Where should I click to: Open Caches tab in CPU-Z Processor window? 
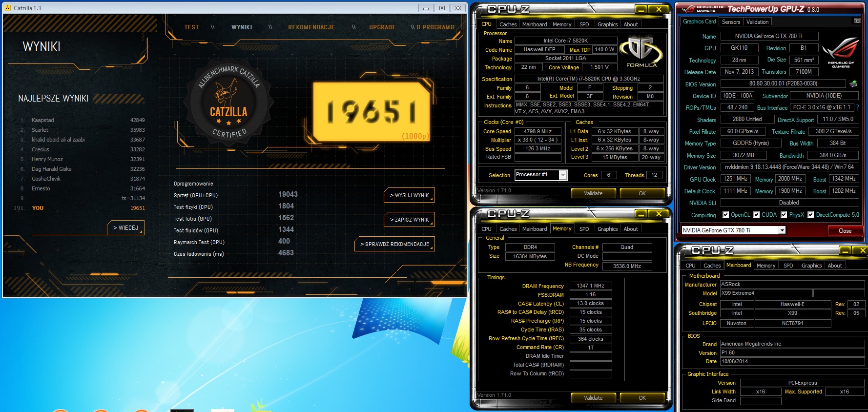coord(508,24)
